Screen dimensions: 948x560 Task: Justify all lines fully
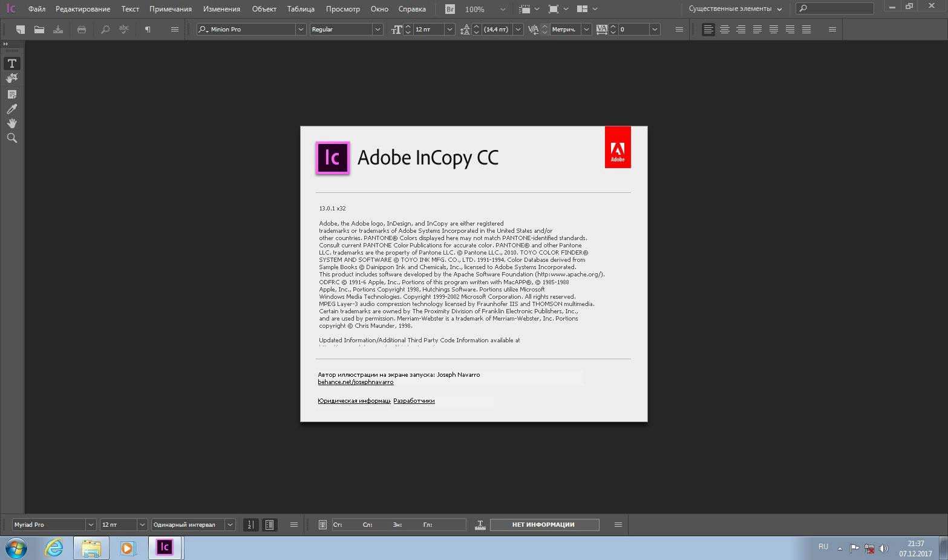click(x=806, y=29)
